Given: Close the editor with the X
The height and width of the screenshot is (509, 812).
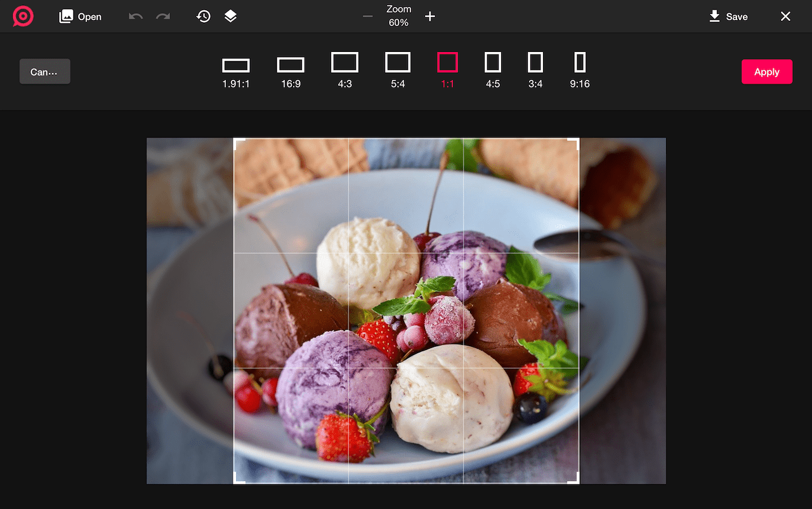Looking at the screenshot, I should click(x=785, y=16).
